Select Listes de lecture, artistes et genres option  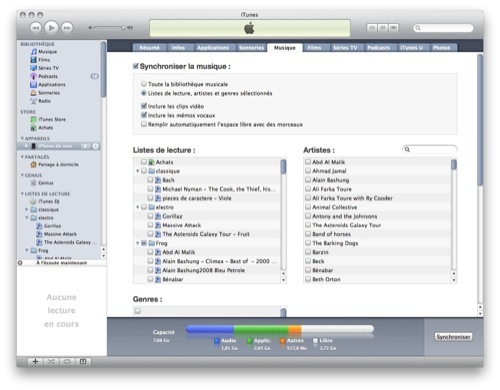[x=144, y=93]
